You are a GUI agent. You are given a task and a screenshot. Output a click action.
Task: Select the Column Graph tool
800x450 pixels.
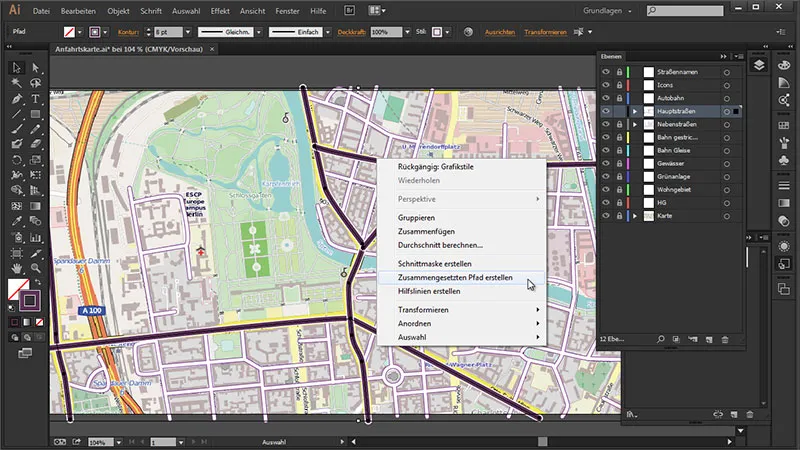pyautogui.click(x=35, y=237)
